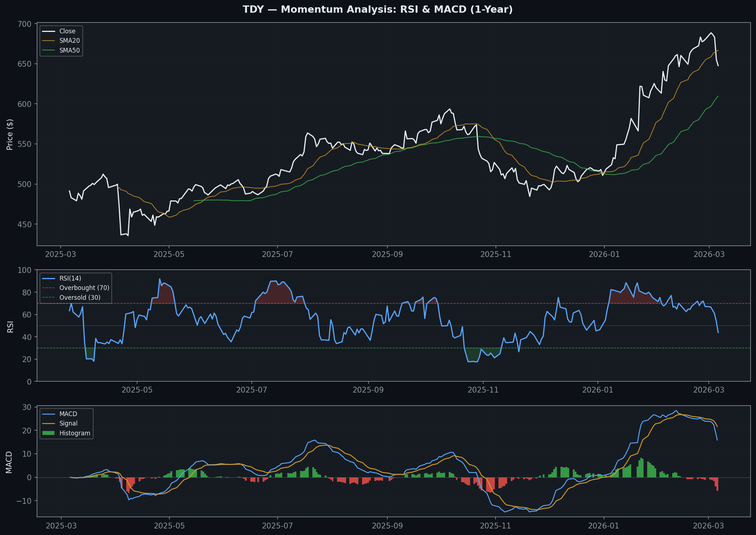Click the Price ($) axis label
Screen dimensions: 756x535
pyautogui.click(x=10, y=134)
